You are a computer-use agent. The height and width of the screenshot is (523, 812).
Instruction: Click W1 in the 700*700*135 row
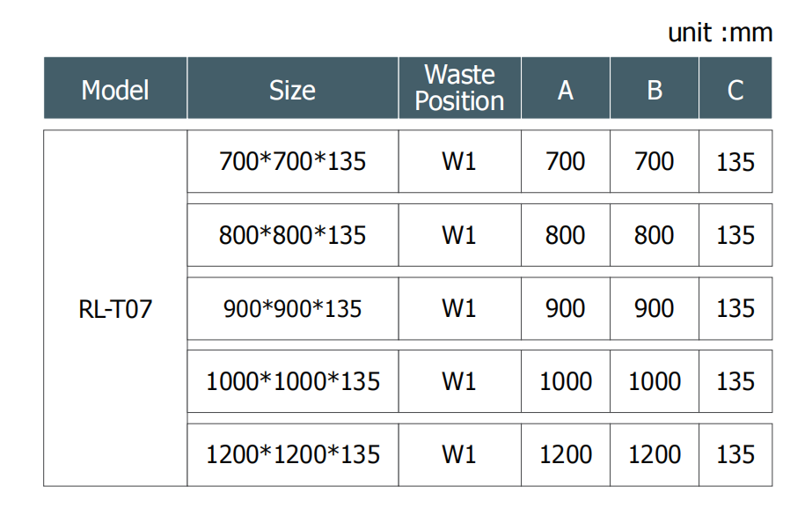[x=459, y=161]
